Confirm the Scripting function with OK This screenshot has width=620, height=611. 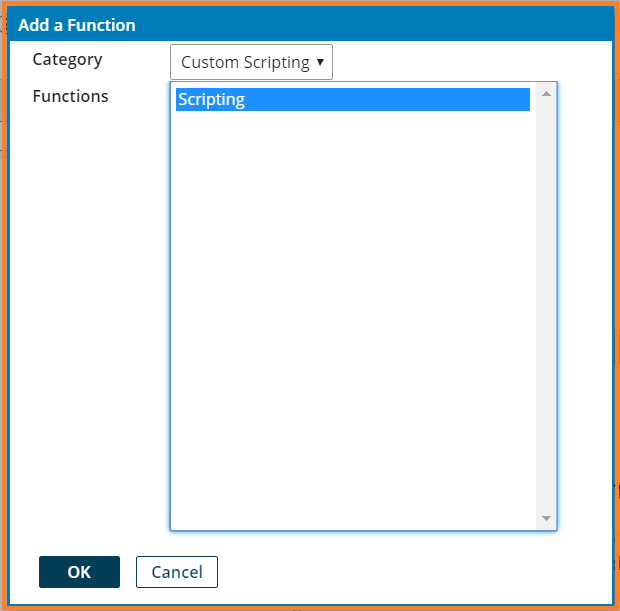tap(79, 572)
